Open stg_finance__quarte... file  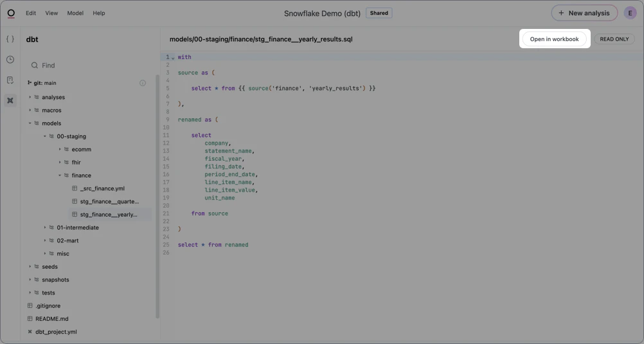click(109, 201)
